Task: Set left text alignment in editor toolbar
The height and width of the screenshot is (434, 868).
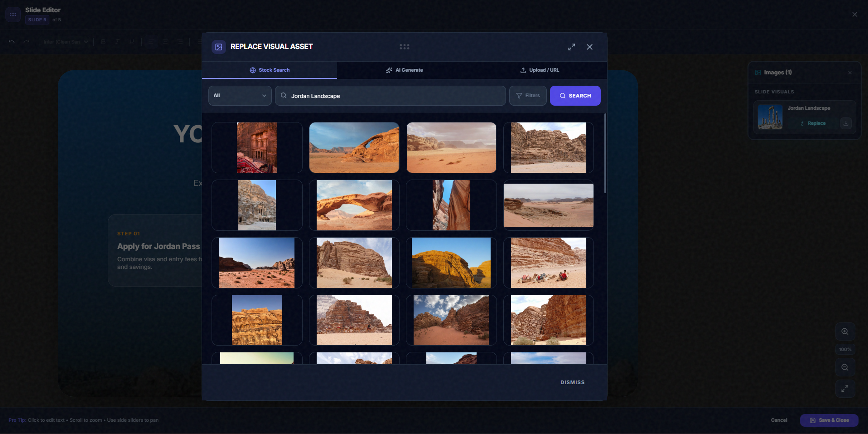Action: coord(151,42)
